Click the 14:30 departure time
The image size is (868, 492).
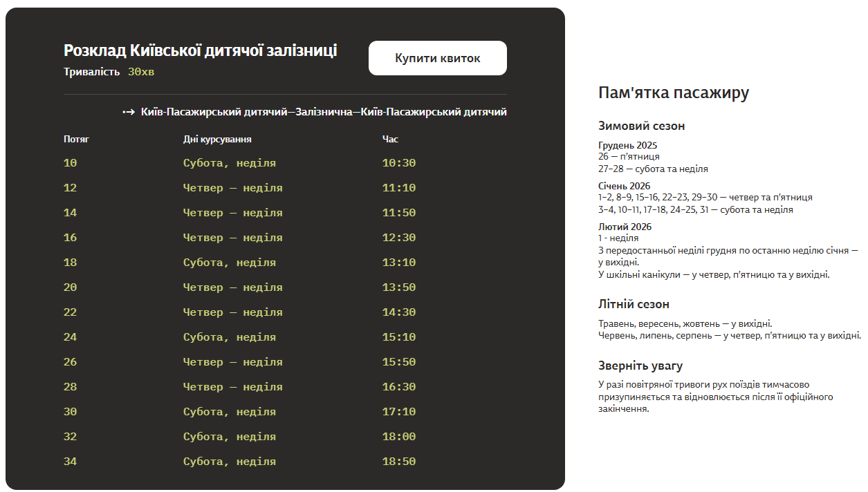coord(399,312)
